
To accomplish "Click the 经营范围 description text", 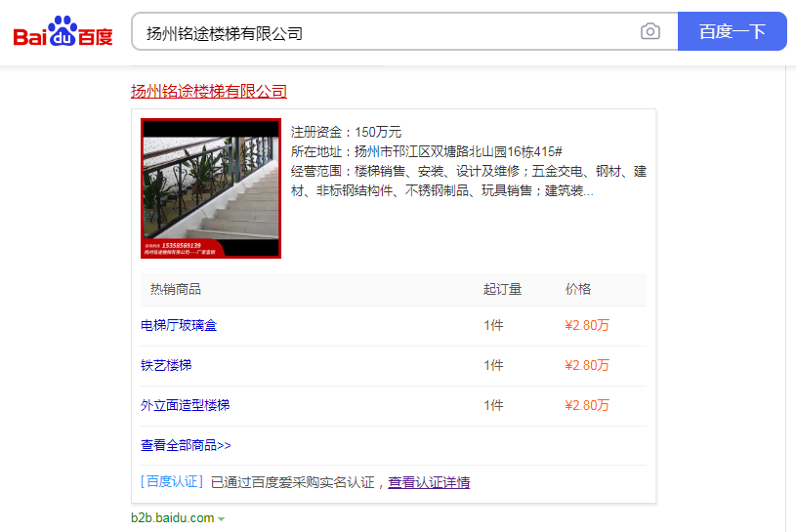I will pos(469,181).
